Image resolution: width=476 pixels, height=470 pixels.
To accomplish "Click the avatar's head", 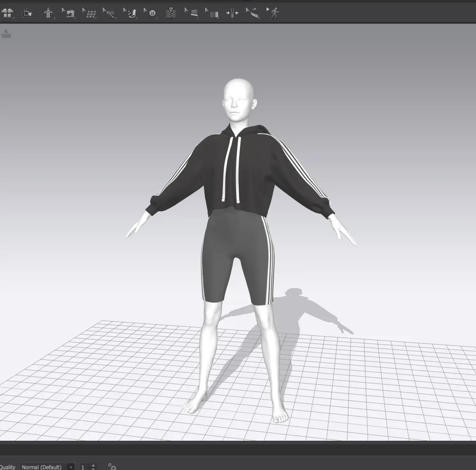I will tap(240, 99).
